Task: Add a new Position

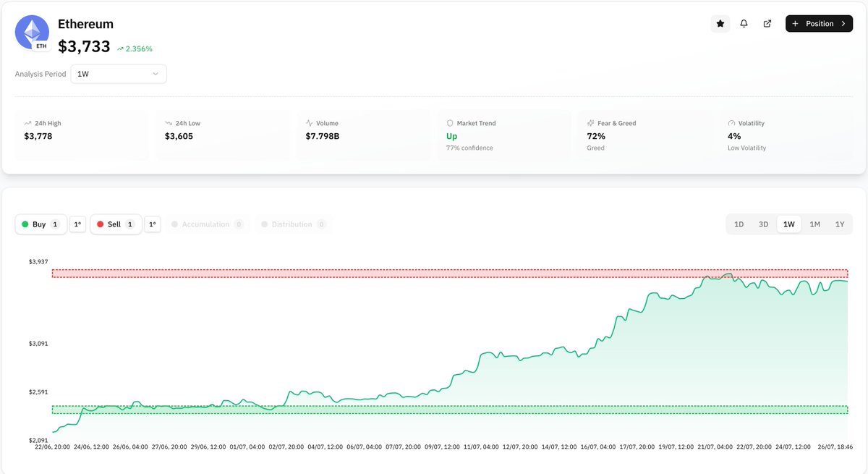Action: click(819, 24)
